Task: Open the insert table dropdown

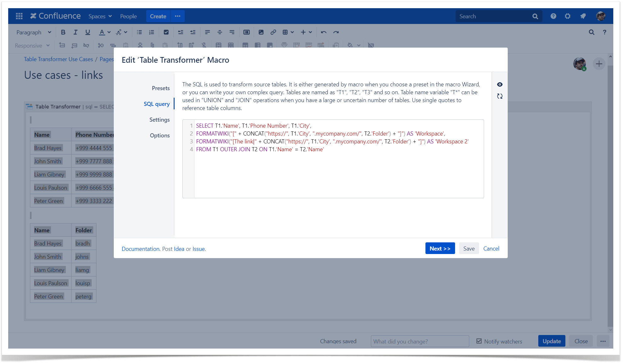Action: point(288,32)
